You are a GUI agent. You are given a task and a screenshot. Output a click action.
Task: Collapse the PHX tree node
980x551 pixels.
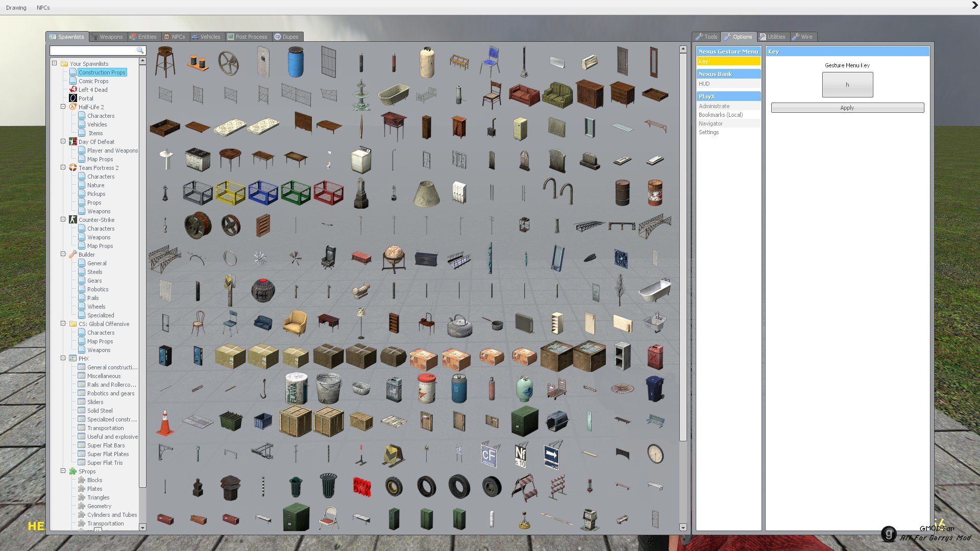click(x=63, y=358)
